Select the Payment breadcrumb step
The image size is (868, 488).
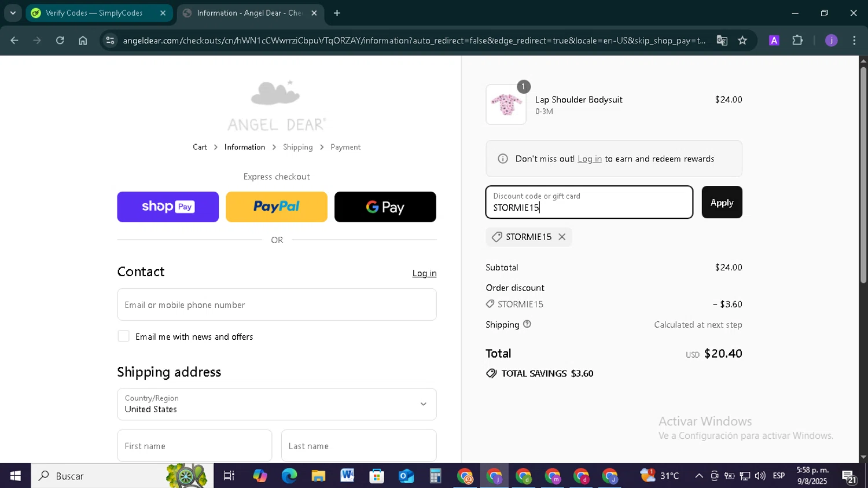345,147
